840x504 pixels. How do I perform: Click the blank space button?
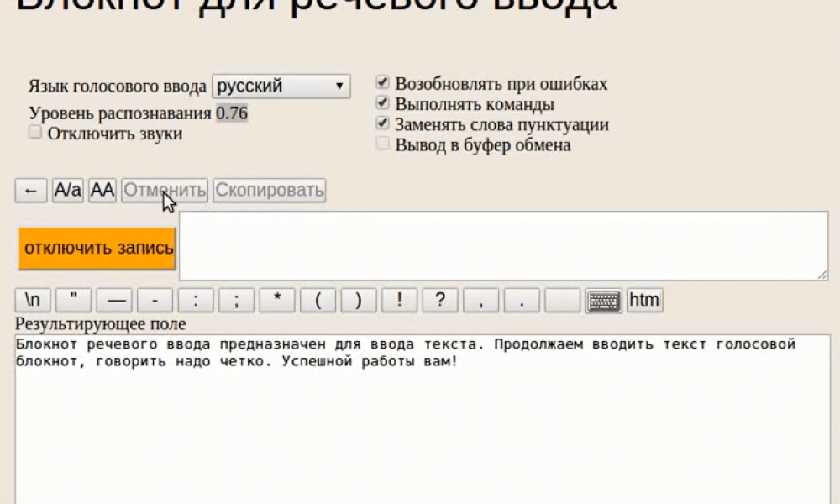(x=562, y=300)
